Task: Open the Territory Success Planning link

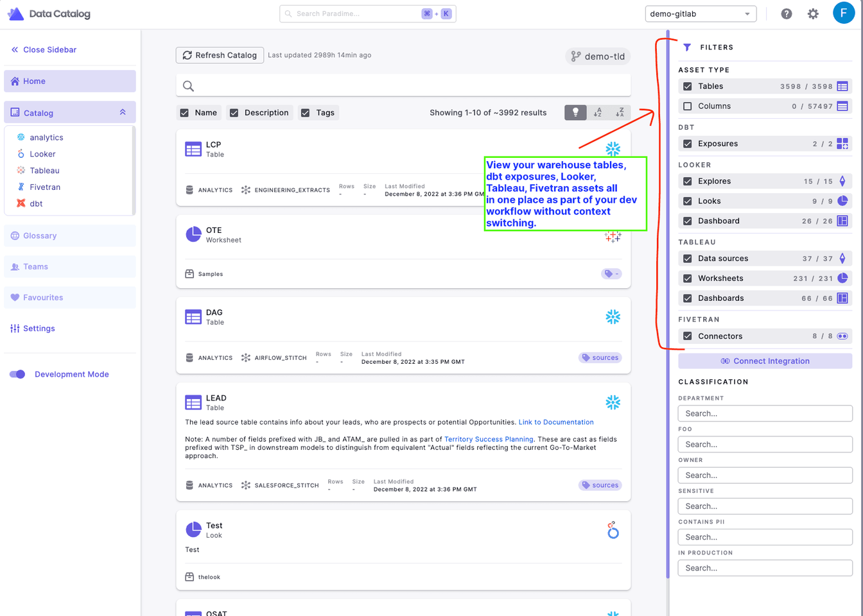Action: [x=489, y=439]
